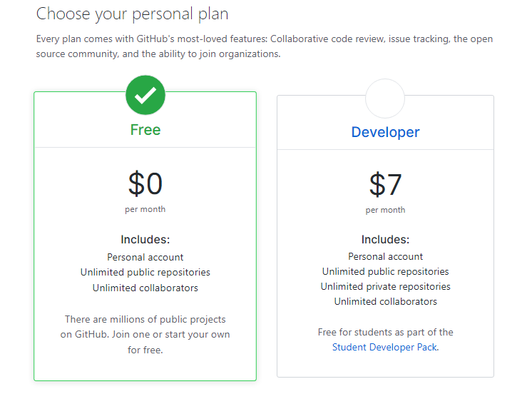Click the 'millions of public projects' paragraph
Image resolution: width=532 pixels, height=394 pixels.
(145, 335)
